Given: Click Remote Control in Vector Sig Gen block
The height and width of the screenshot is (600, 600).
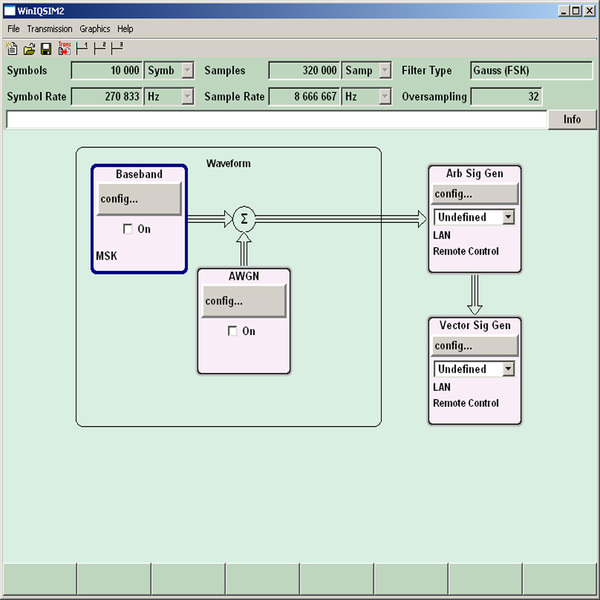Looking at the screenshot, I should (466, 403).
